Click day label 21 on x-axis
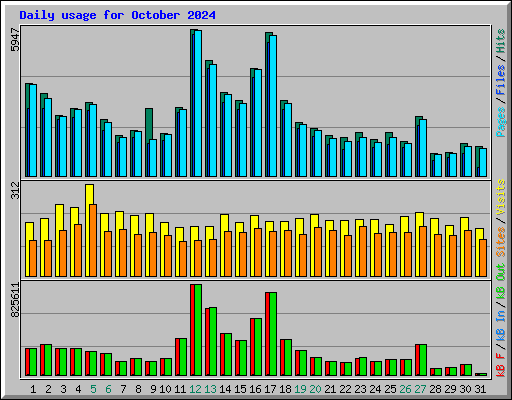 [x=330, y=389]
